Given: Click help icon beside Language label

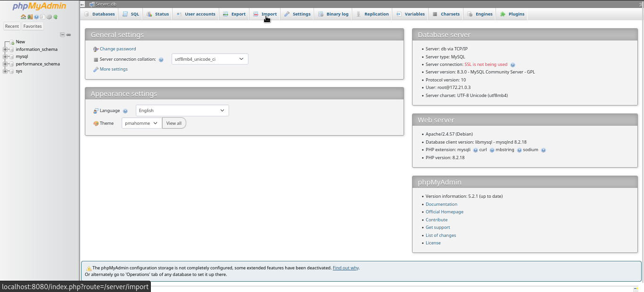Looking at the screenshot, I should pyautogui.click(x=125, y=111).
